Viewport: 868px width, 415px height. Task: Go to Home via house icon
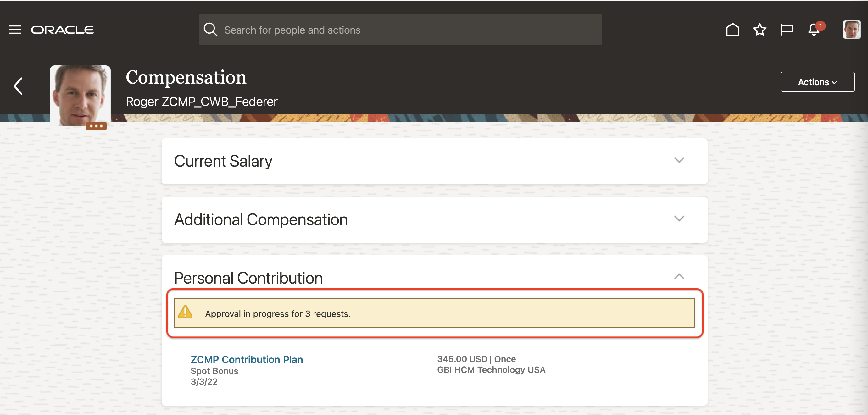732,30
